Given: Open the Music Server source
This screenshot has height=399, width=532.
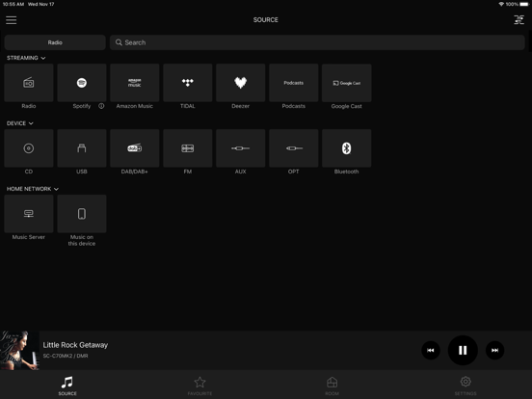Looking at the screenshot, I should tap(29, 214).
